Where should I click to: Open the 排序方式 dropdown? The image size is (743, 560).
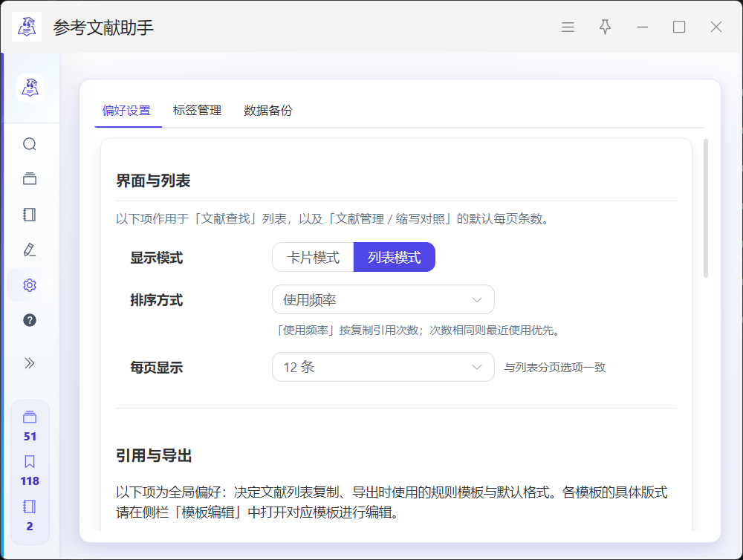click(x=383, y=300)
